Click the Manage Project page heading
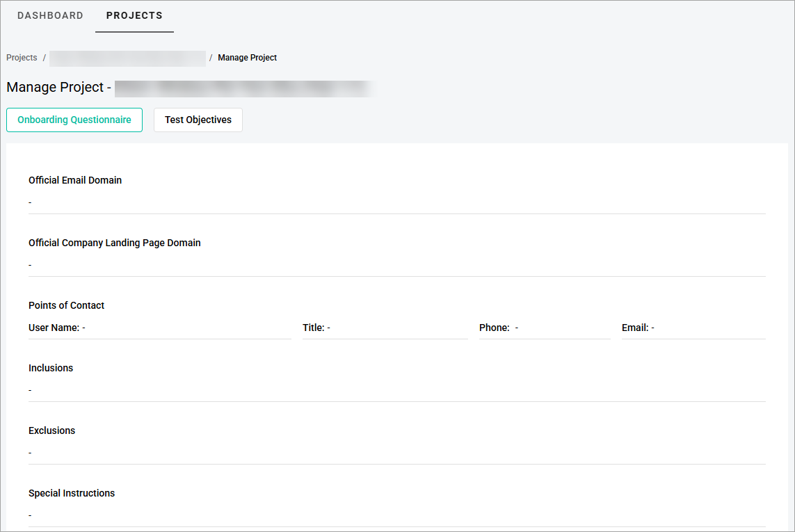 tap(56, 87)
